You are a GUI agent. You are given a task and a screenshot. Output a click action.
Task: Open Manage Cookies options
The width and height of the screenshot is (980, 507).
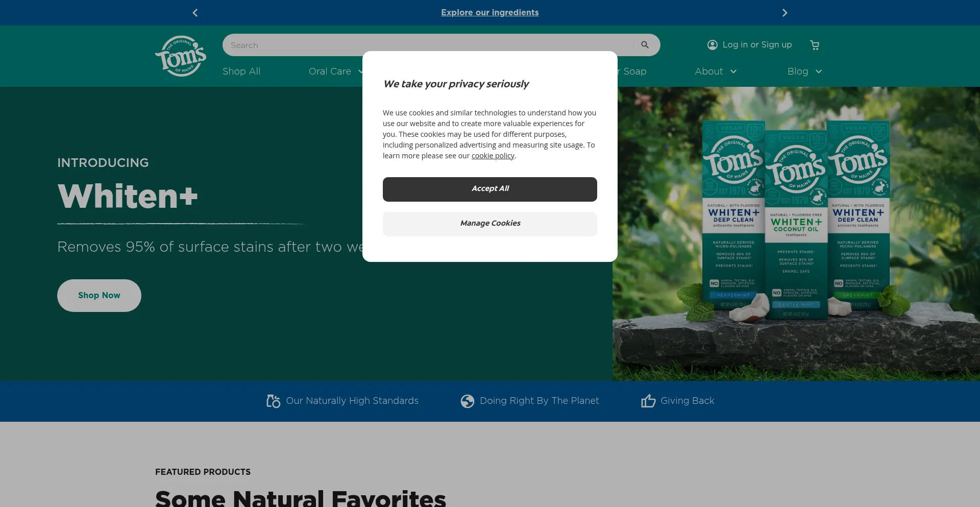[x=490, y=224]
